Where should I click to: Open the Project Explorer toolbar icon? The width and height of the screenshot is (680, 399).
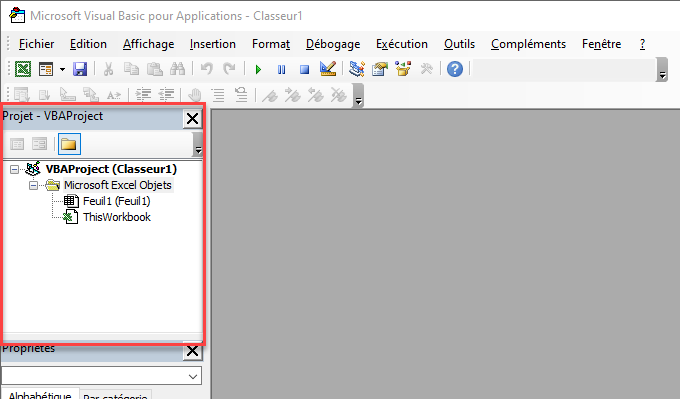click(356, 69)
